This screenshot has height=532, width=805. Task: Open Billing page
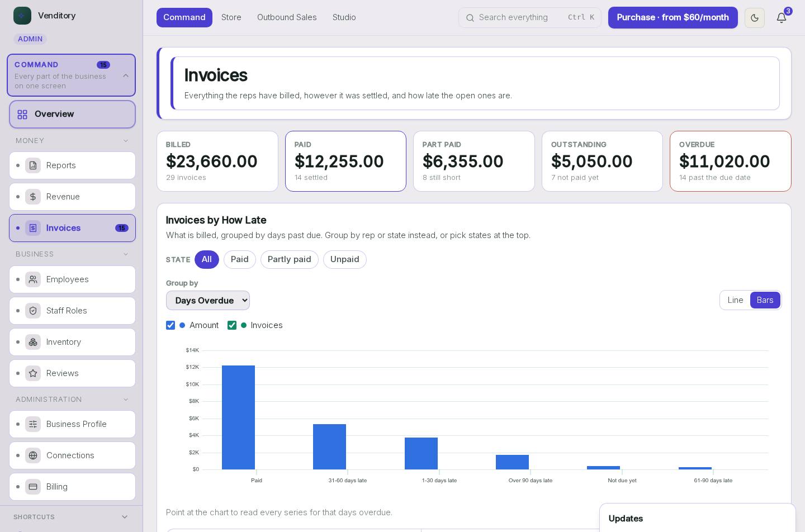(x=72, y=487)
